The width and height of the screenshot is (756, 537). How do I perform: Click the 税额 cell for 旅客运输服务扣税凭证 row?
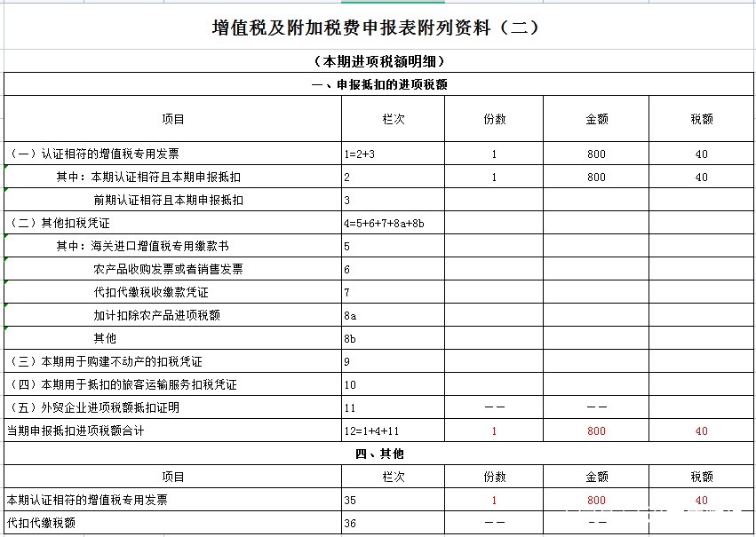[701, 384]
